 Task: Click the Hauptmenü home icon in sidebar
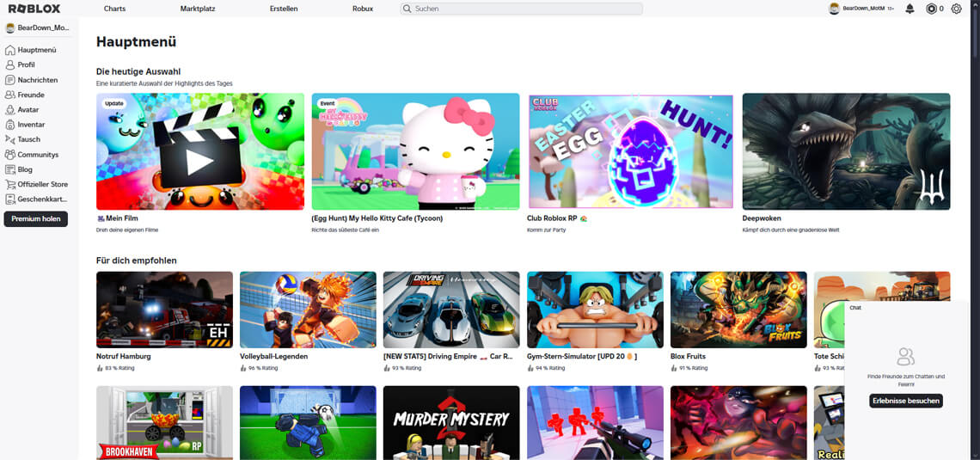10,50
